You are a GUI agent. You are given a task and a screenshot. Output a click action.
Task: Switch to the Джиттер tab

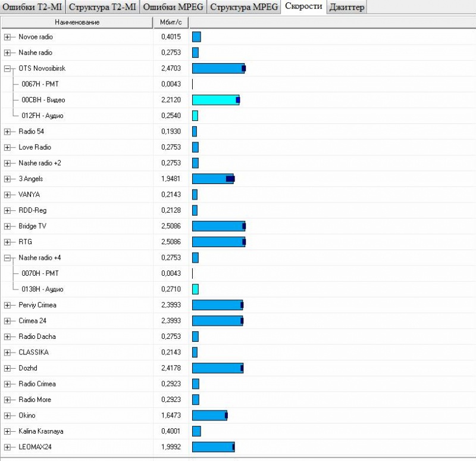(x=346, y=7)
